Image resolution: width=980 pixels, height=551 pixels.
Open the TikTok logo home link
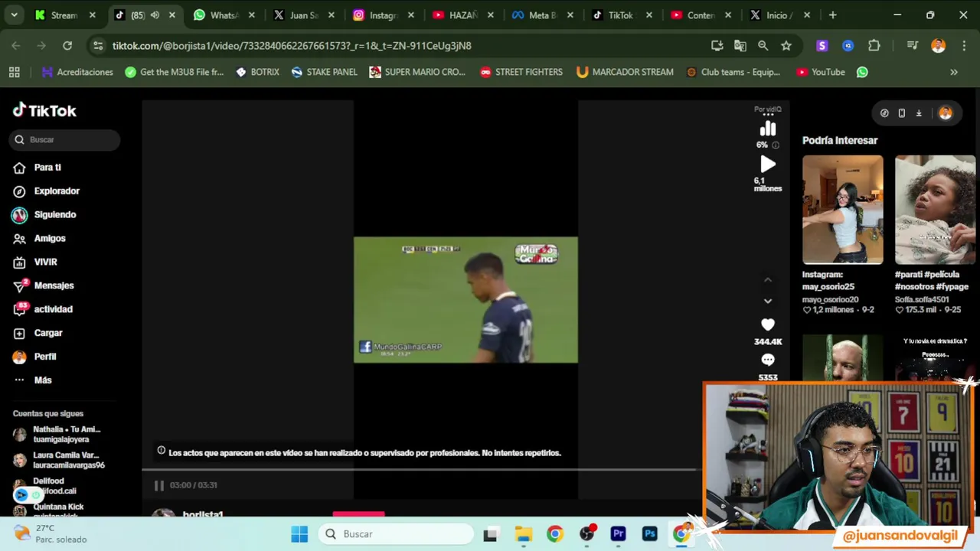44,110
